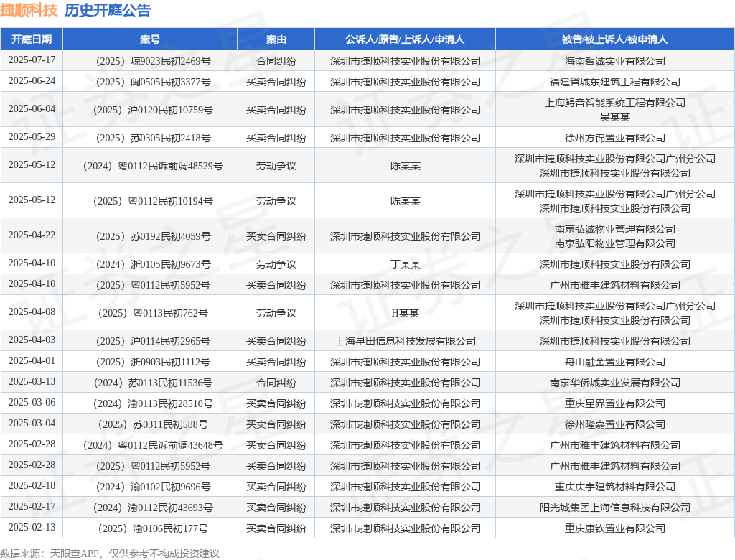Click defendant 舟山融金置业有限公司
The height and width of the screenshot is (560, 735).
(x=615, y=362)
